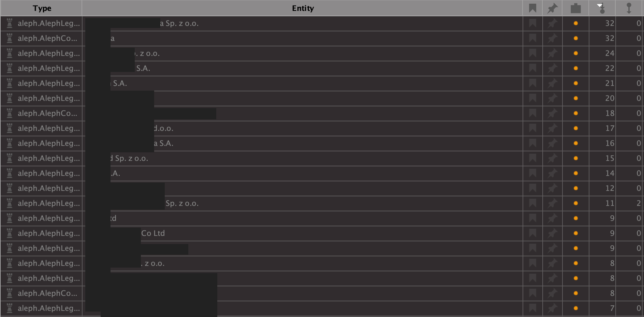This screenshot has width=644, height=317.
Task: Click the Type column header
Action: (42, 8)
